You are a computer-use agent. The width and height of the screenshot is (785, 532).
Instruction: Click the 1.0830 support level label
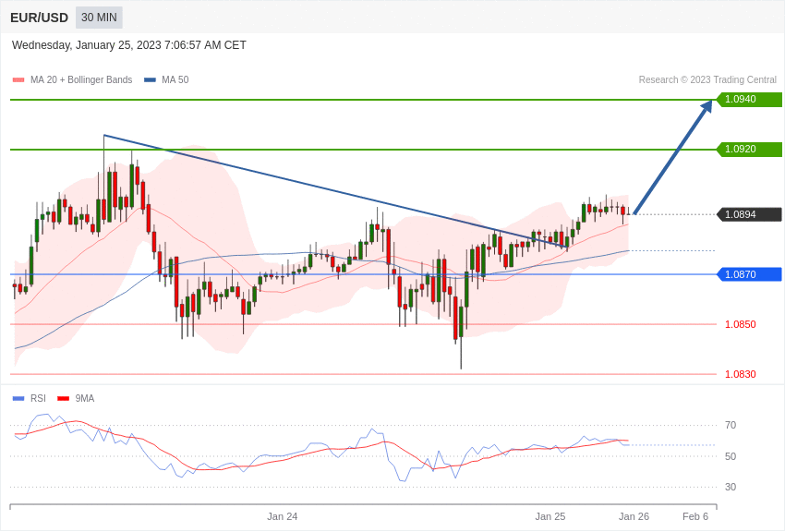tap(740, 374)
